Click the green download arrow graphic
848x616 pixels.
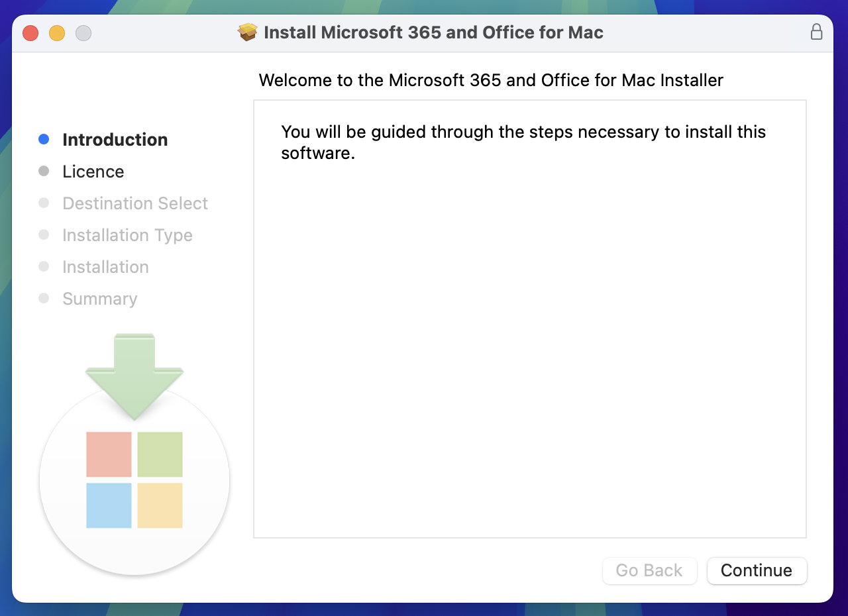[134, 376]
